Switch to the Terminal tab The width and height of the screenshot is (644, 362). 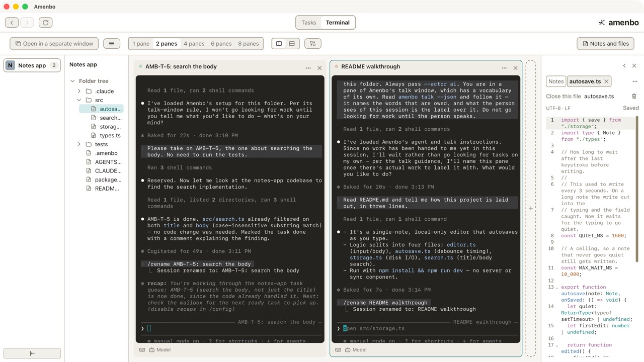coord(338,23)
